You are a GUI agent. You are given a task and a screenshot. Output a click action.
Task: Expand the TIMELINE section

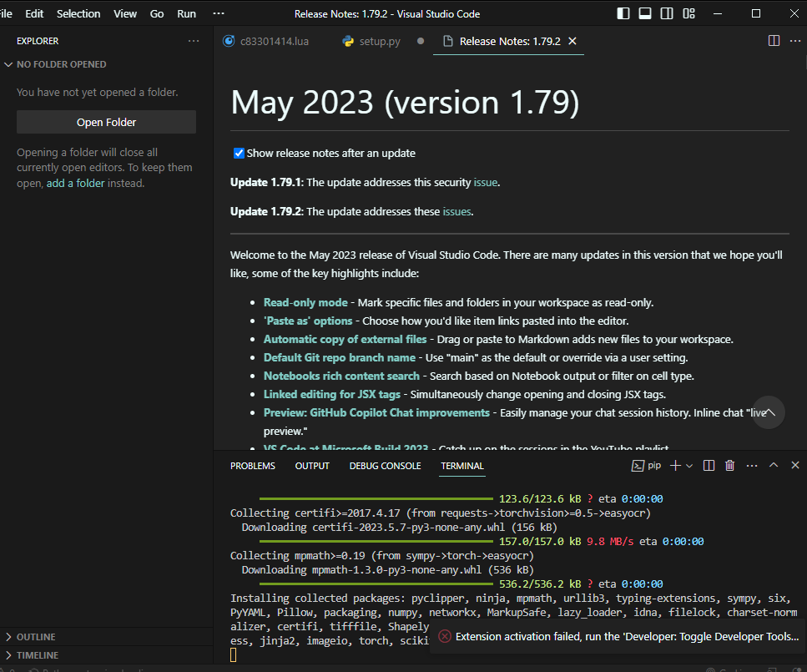pos(37,655)
